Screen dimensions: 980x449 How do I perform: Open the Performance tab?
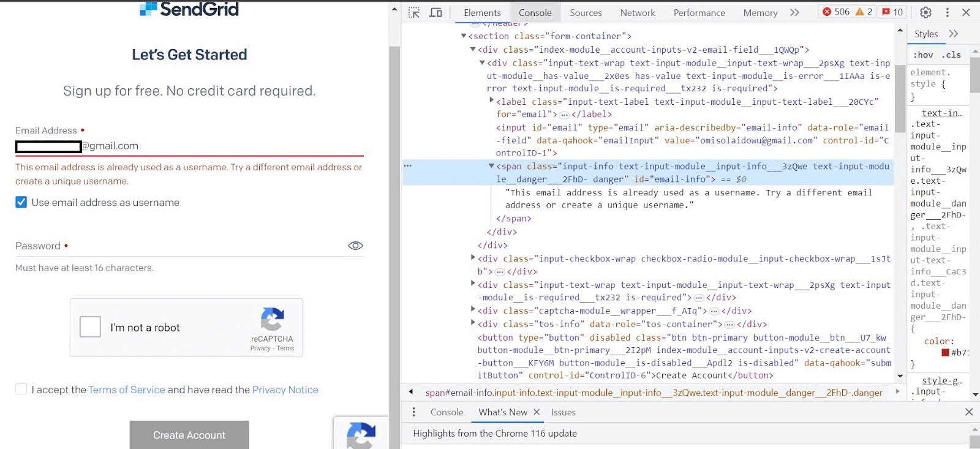coord(699,12)
